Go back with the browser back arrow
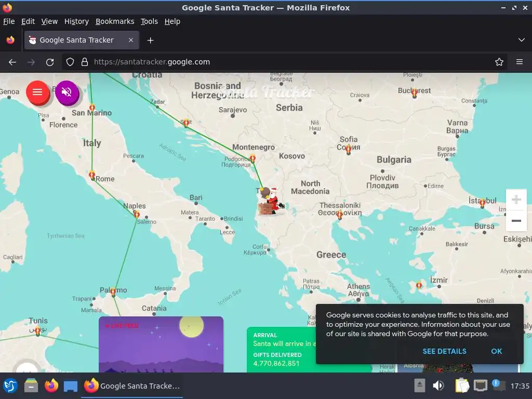Image resolution: width=532 pixels, height=399 pixels. point(12,62)
